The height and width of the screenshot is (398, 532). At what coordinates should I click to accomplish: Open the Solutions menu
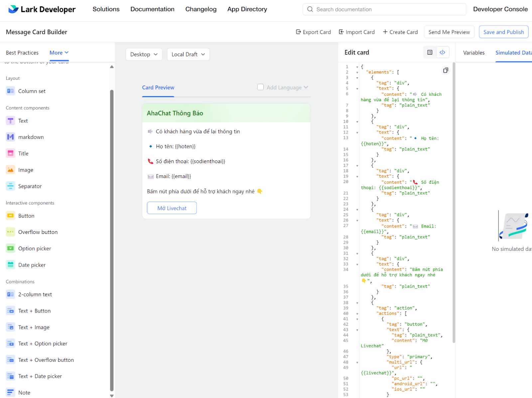point(106,9)
